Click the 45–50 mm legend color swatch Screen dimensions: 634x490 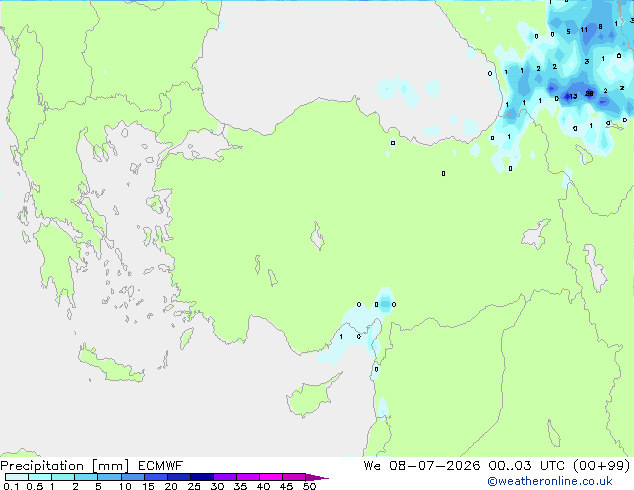[294, 477]
